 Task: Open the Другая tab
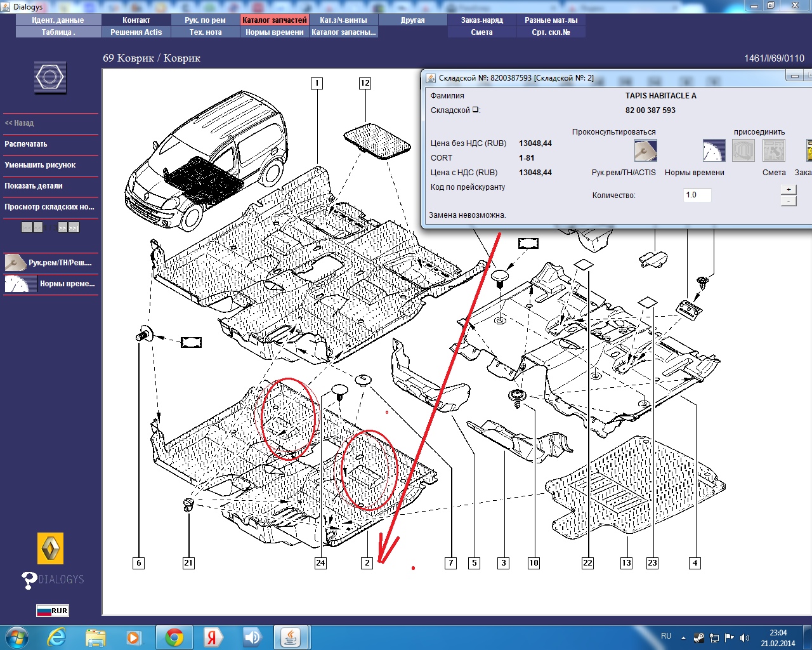coord(413,20)
